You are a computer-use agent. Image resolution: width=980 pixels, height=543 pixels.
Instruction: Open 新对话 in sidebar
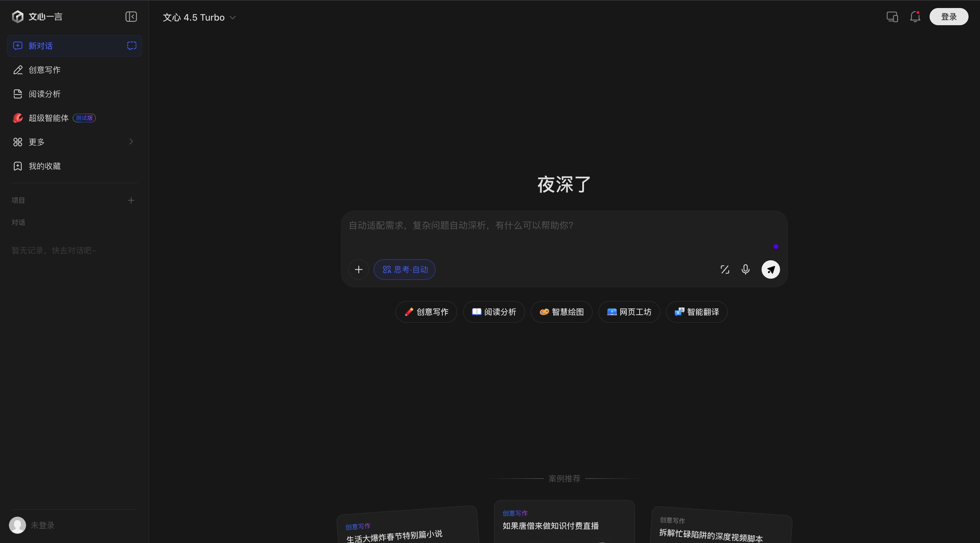[74, 46]
